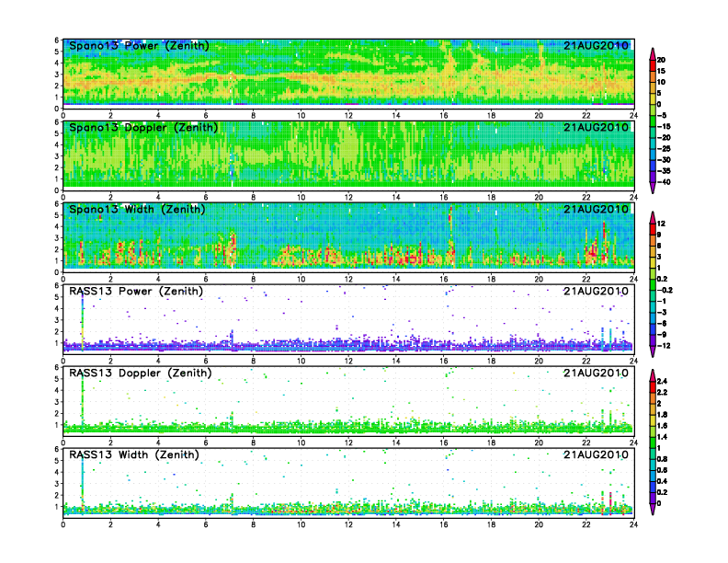Click hour tick 8 below RASS13 Doppler panel
Image resolution: width=728 pixels, height=563 pixels.
click(x=254, y=442)
